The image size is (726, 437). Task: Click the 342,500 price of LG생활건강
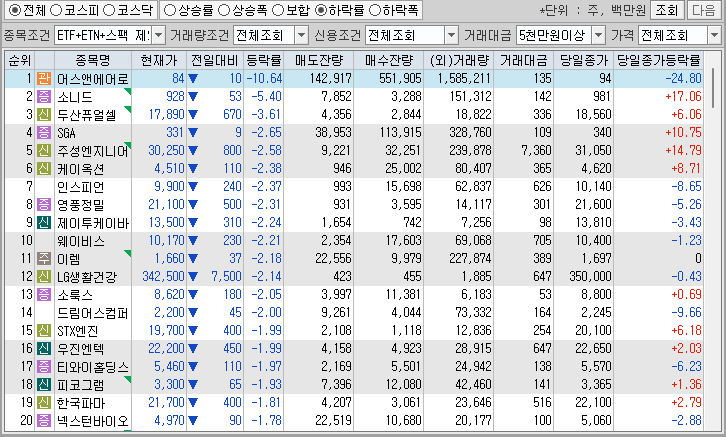(163, 276)
